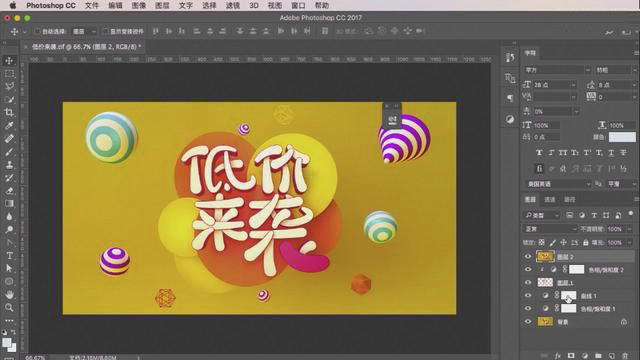Open the layer opacity 100% dropdown arrow
This screenshot has width=640, height=360.
(629, 229)
